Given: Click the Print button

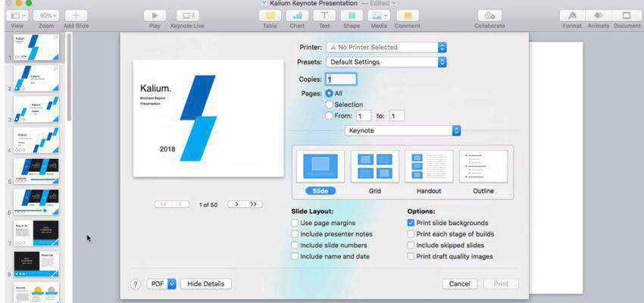Looking at the screenshot, I should click(501, 284).
